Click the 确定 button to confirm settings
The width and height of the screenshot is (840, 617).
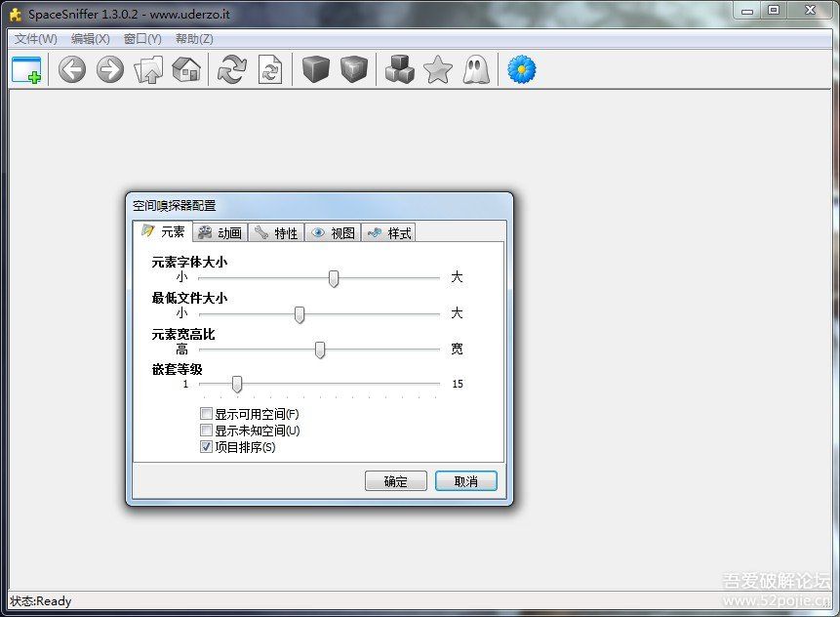[x=395, y=480]
